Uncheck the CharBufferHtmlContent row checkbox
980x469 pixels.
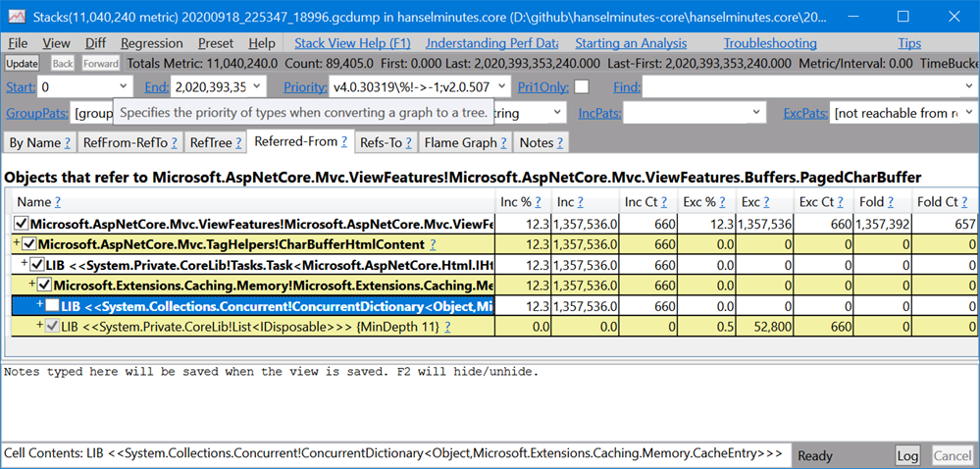[28, 244]
